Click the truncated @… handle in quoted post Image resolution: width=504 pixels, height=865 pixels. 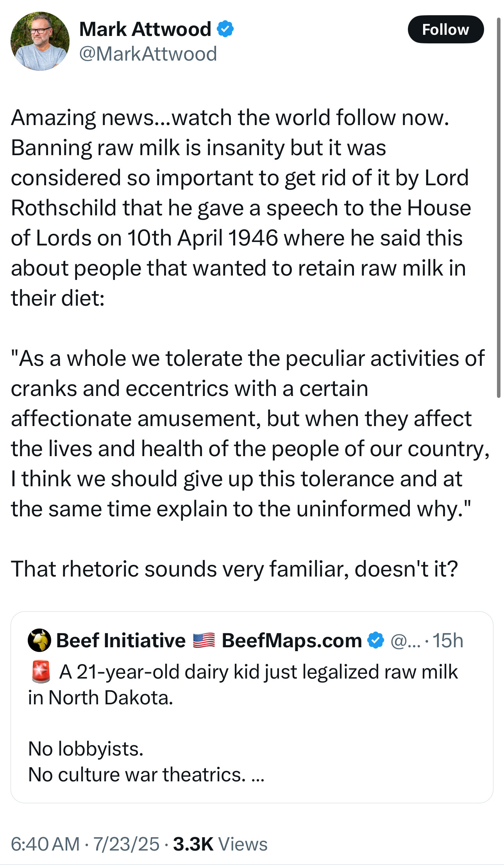pyautogui.click(x=405, y=640)
